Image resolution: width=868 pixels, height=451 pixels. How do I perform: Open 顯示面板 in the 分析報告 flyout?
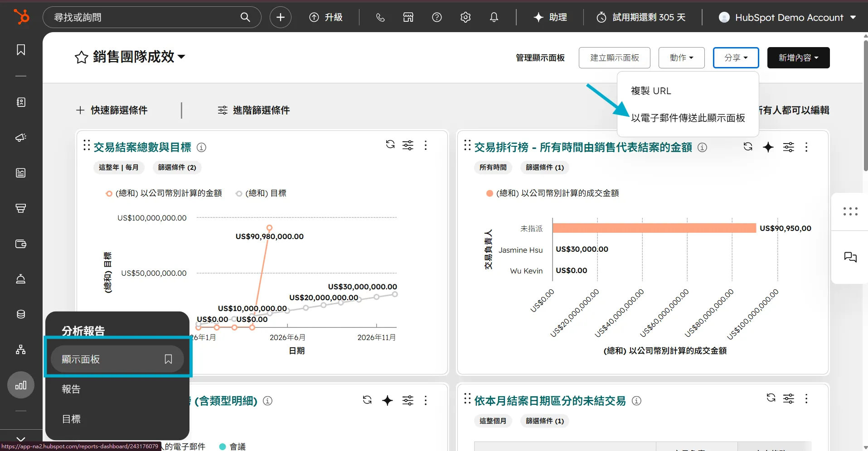[117, 359]
